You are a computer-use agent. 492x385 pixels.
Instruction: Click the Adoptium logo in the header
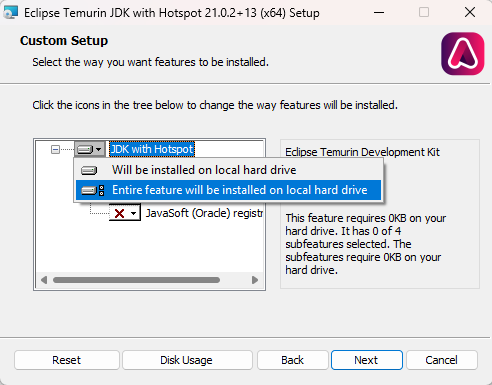click(x=462, y=54)
